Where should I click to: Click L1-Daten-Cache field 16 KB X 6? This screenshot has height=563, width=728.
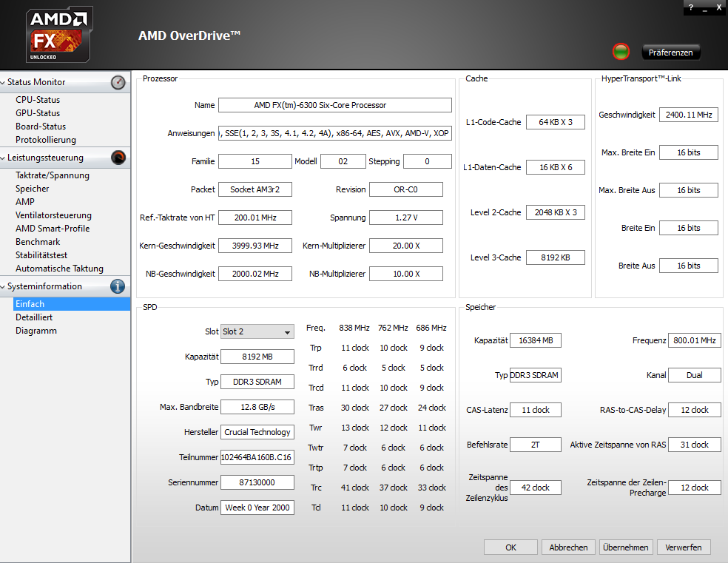point(556,167)
